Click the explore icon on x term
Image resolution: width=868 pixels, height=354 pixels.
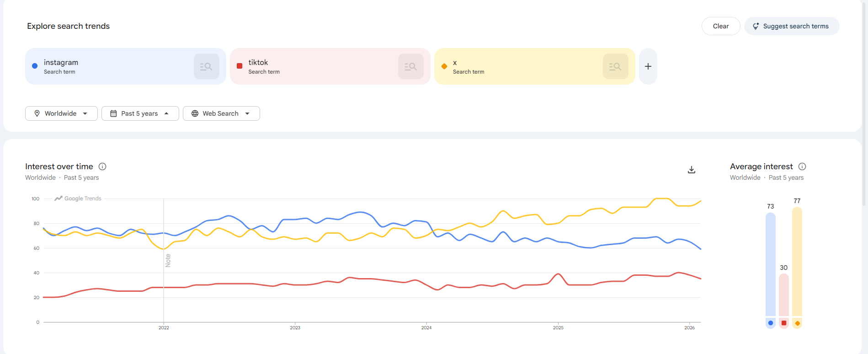coord(615,66)
